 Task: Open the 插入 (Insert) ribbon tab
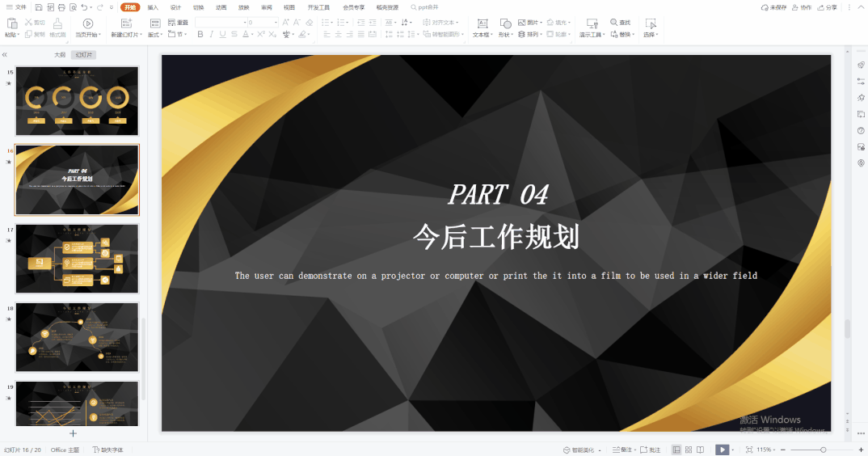pyautogui.click(x=153, y=7)
